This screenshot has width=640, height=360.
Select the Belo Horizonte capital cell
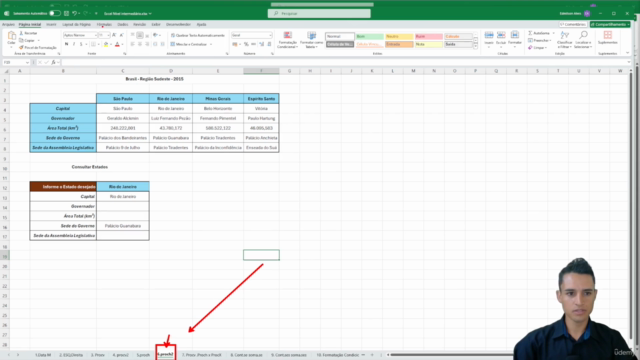[x=218, y=109]
